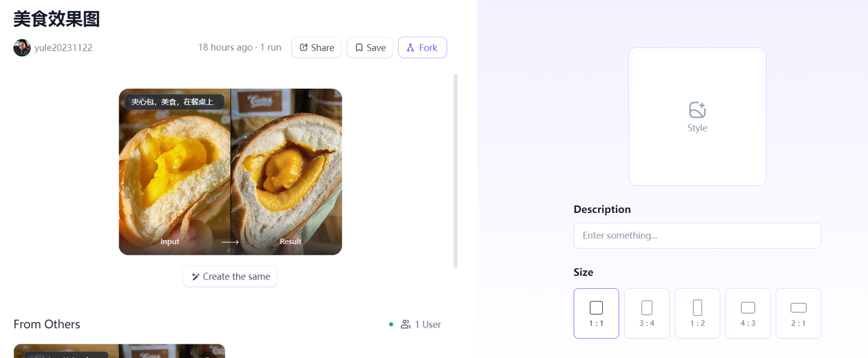Click the Style image upload icon
Screen dimensions: 868x358
[x=697, y=110]
